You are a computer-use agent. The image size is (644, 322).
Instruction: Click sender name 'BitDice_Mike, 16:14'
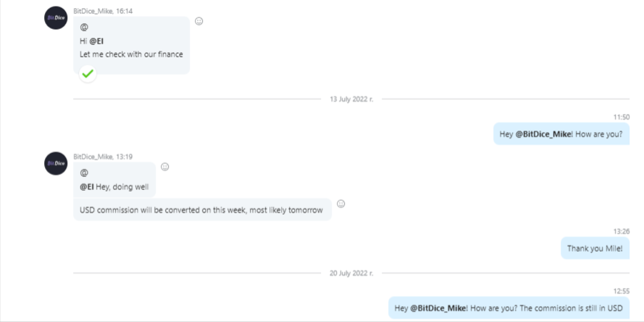pos(103,12)
